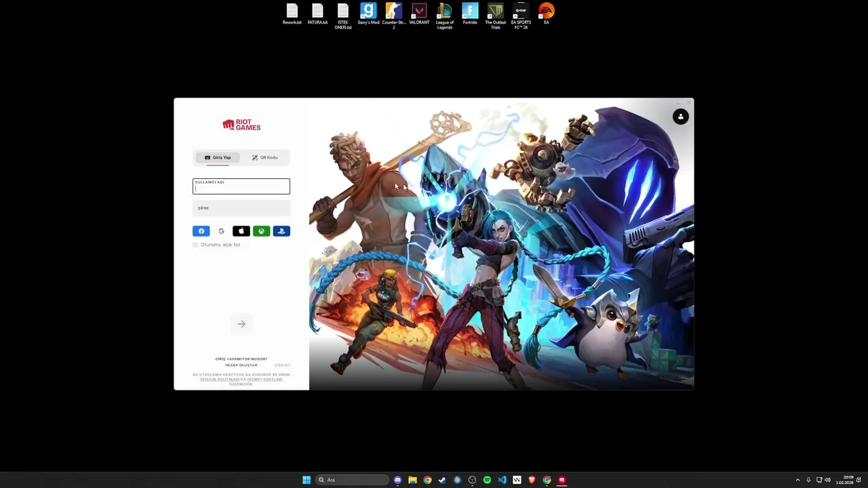Open Spotify from the taskbar
This screenshot has width=868, height=488.
click(x=487, y=480)
